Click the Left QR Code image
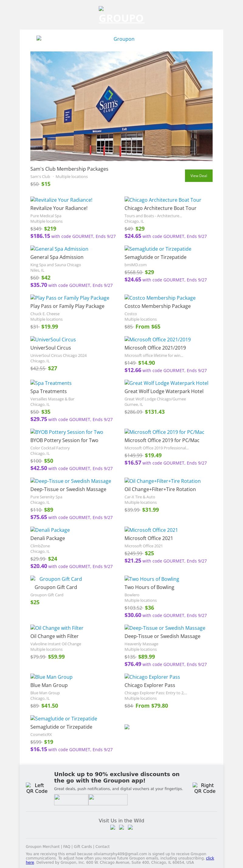The width and height of the screenshot is (243, 868). pyautogui.click(x=37, y=788)
